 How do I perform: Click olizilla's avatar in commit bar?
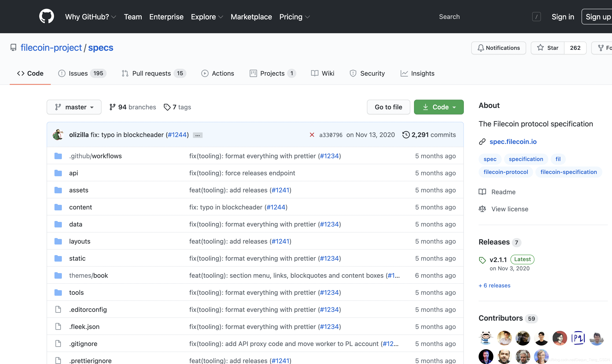pos(58,135)
